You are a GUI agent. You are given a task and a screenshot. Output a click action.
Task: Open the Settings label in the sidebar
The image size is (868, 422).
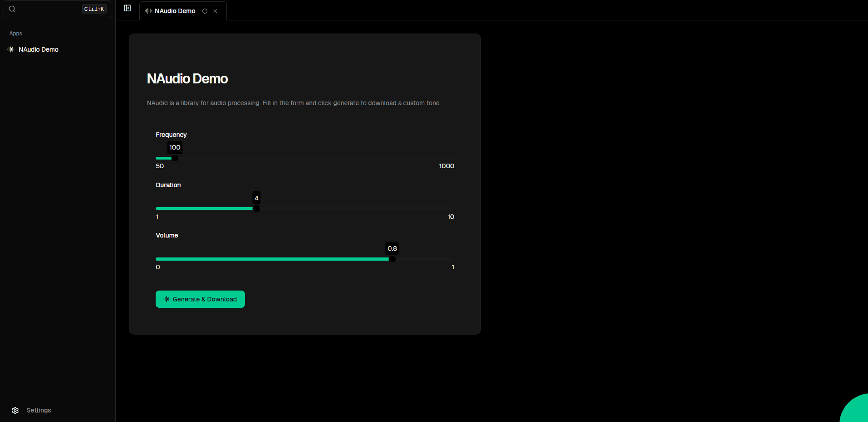39,410
